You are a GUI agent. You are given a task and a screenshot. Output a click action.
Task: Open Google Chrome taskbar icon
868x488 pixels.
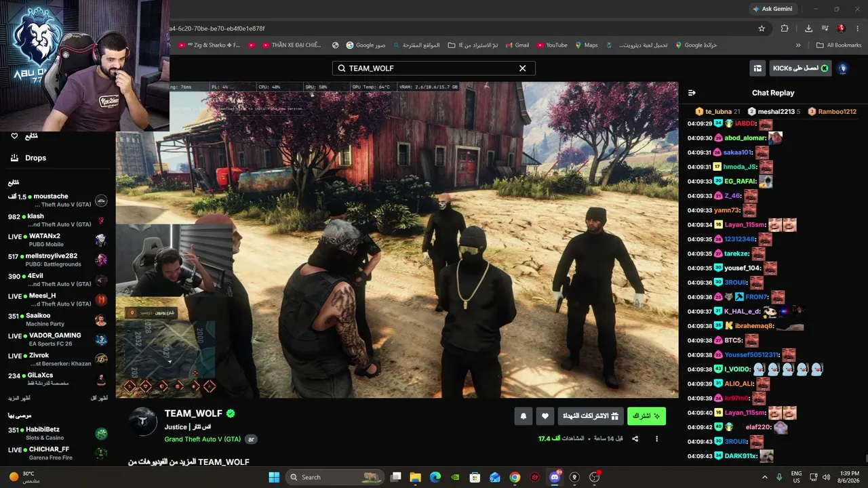[x=515, y=477]
